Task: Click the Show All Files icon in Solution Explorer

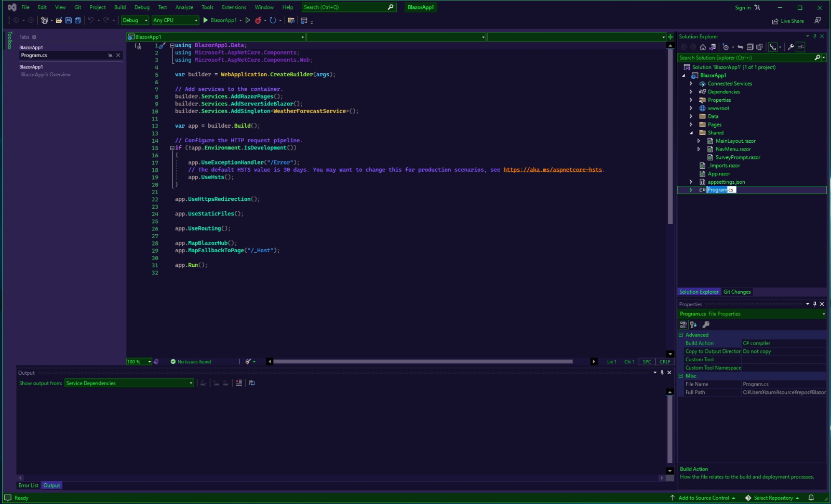Action: (759, 47)
